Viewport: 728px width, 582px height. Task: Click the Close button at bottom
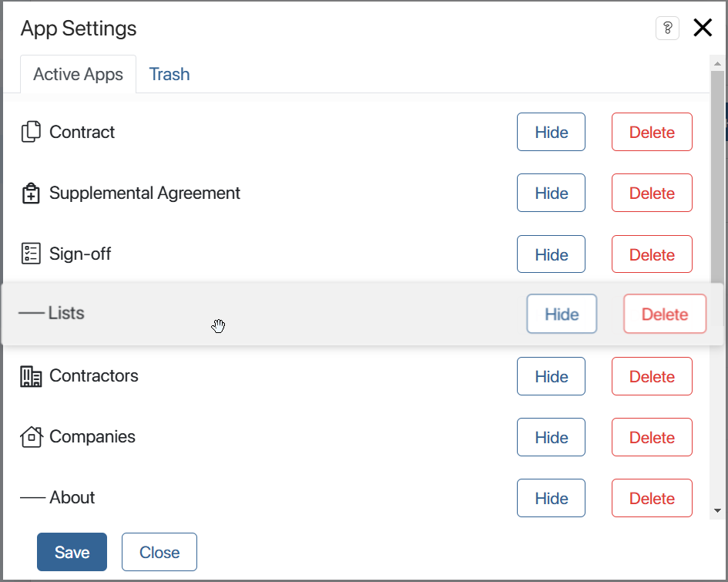pos(159,552)
